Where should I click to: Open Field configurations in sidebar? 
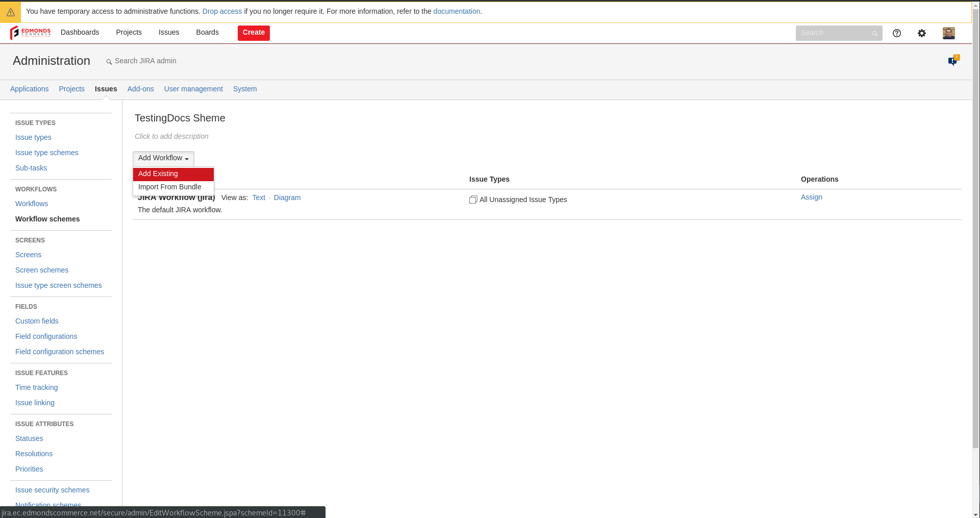click(x=46, y=336)
